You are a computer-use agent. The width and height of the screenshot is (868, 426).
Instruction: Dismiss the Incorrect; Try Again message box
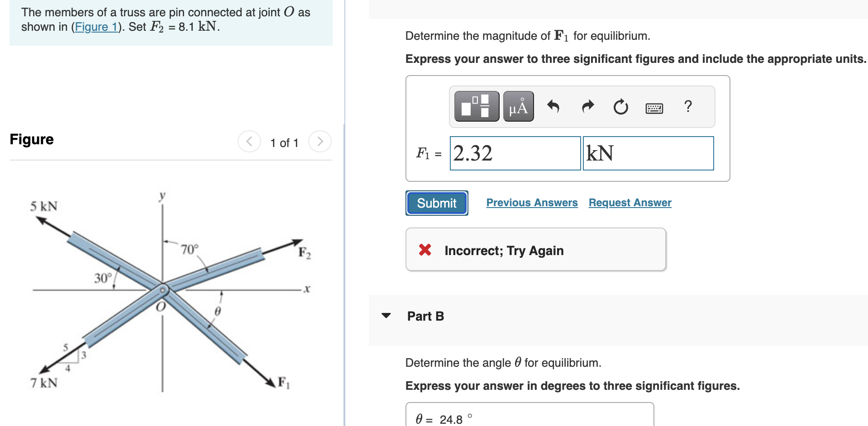coord(536,250)
